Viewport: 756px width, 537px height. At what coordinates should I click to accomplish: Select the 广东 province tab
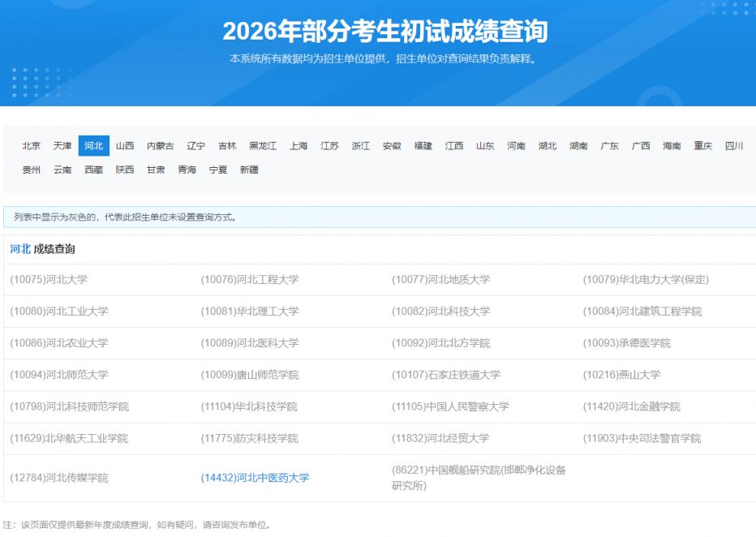(x=609, y=145)
